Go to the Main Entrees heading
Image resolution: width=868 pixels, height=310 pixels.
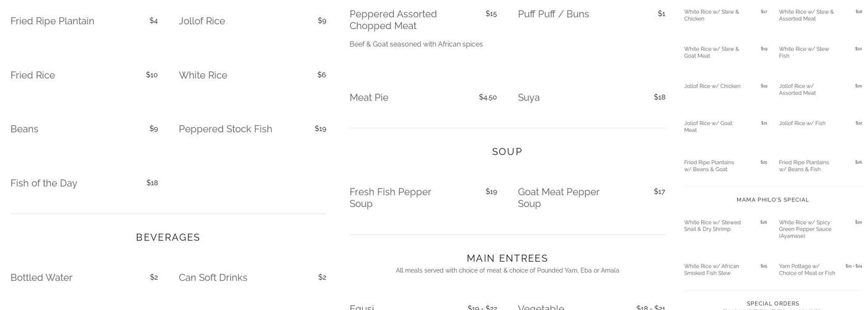tap(507, 259)
